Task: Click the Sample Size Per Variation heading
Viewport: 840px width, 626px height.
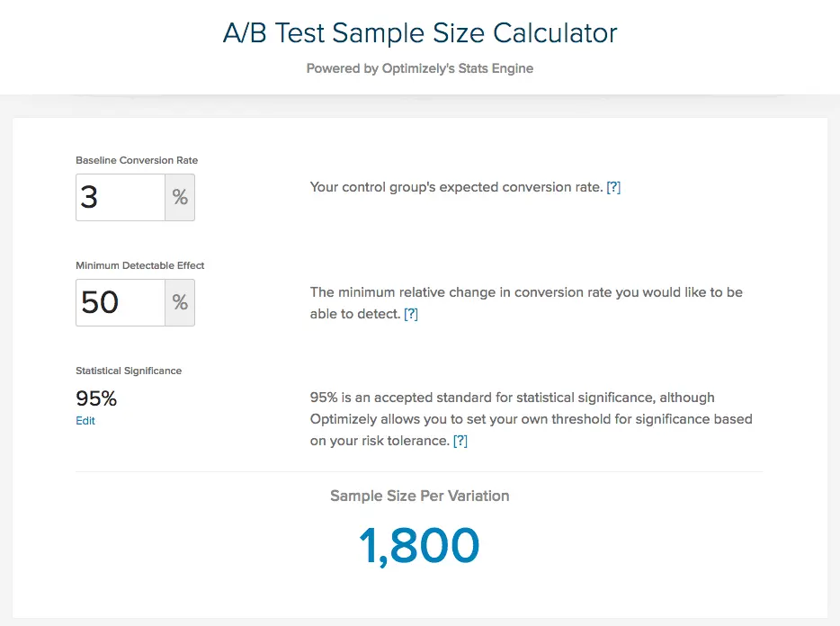Action: tap(419, 496)
